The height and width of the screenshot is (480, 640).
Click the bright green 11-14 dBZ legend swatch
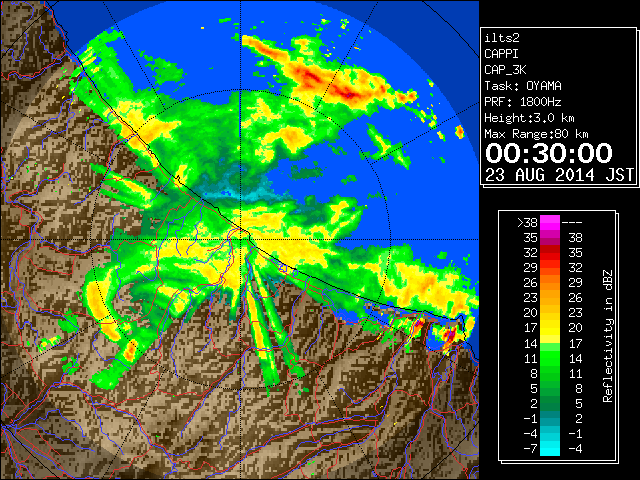tap(550, 358)
